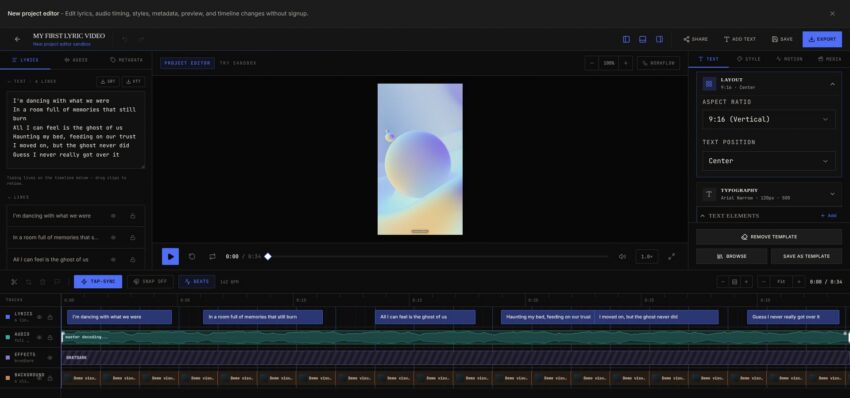Lock the "I'm dancing with what we were" line
Viewport: 850px width, 398px height.
tap(132, 216)
